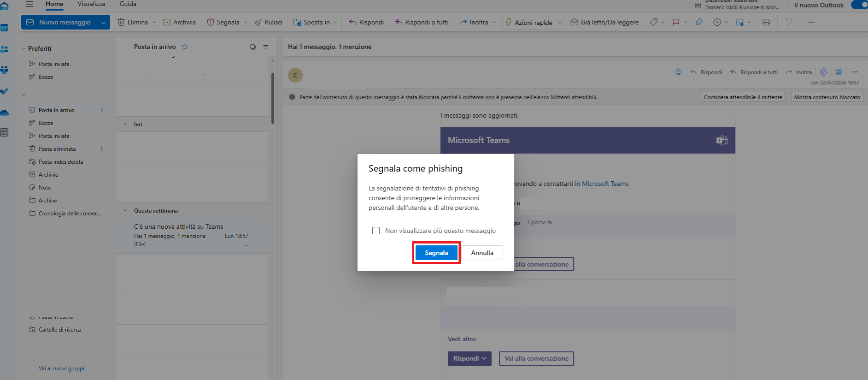Confirm phishing report with Segnala button
868x380 pixels.
[x=436, y=253]
